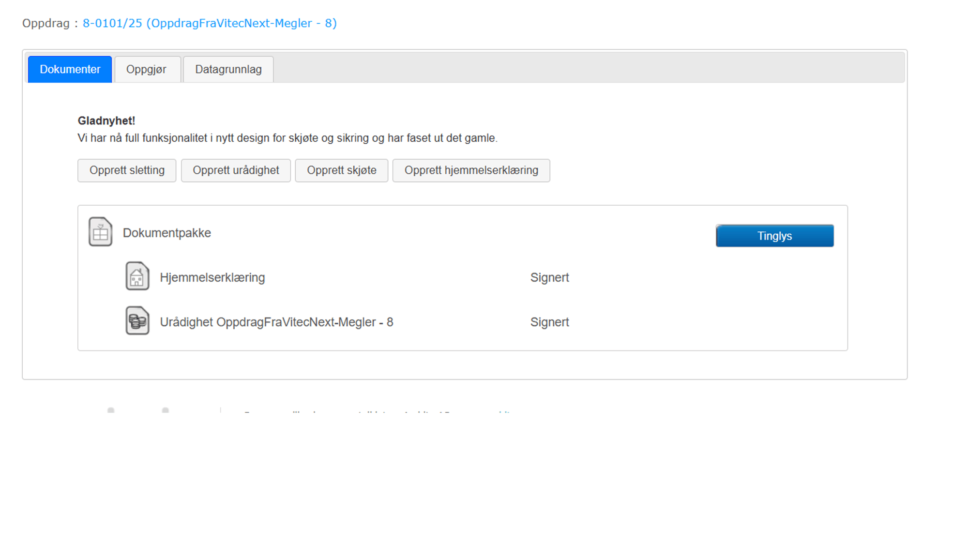The image size is (968, 560).
Task: Switch to the Oppgjør tab
Action: [x=146, y=69]
